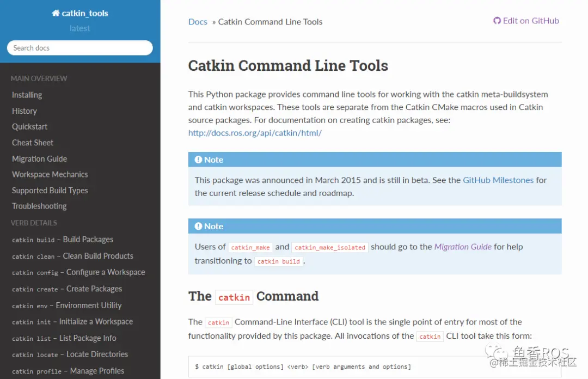Click the catkin_make code literal
588x379 pixels.
(x=250, y=247)
